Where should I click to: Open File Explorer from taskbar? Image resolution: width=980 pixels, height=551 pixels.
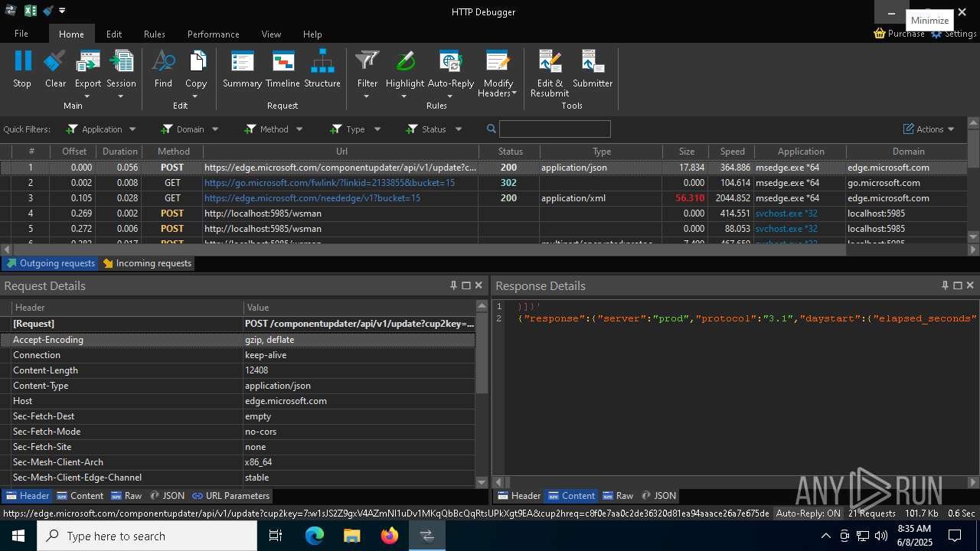(351, 536)
